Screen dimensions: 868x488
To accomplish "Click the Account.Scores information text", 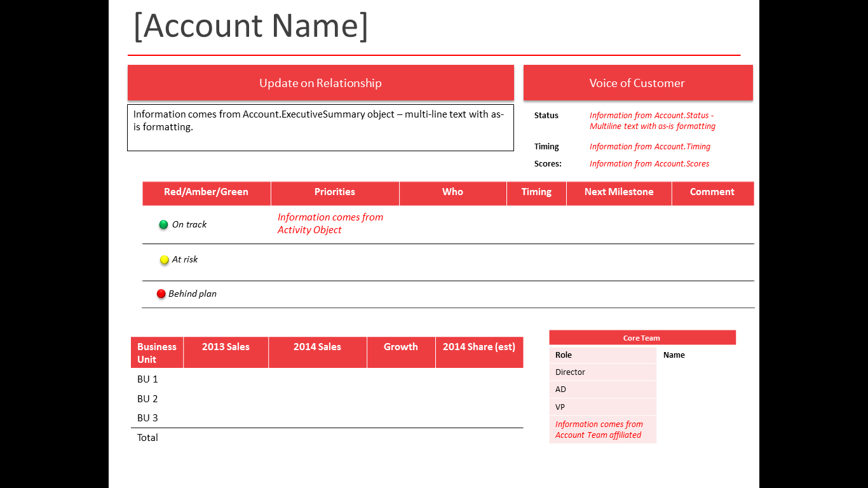I will [x=649, y=164].
